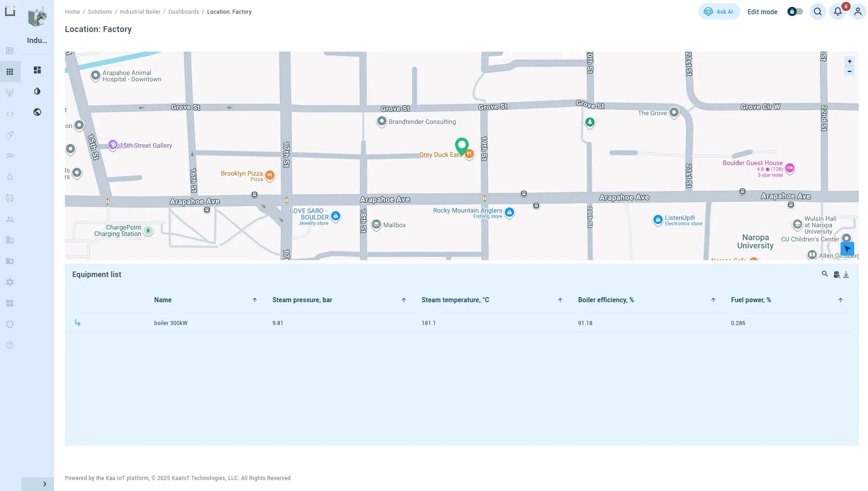The width and height of the screenshot is (868, 491).
Task: Go to Industrial Boiler in breadcrumb
Action: [x=140, y=12]
